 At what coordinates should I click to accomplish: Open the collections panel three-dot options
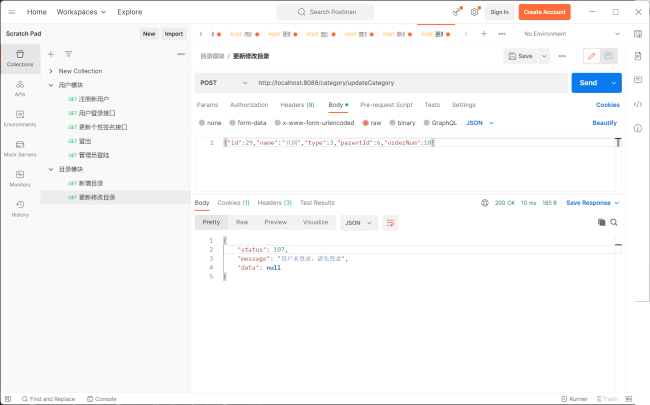pos(181,54)
